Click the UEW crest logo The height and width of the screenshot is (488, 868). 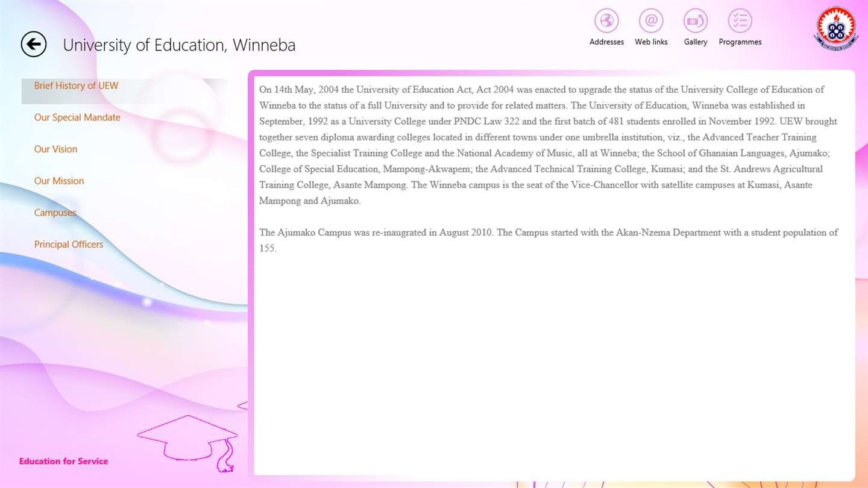[x=836, y=28]
